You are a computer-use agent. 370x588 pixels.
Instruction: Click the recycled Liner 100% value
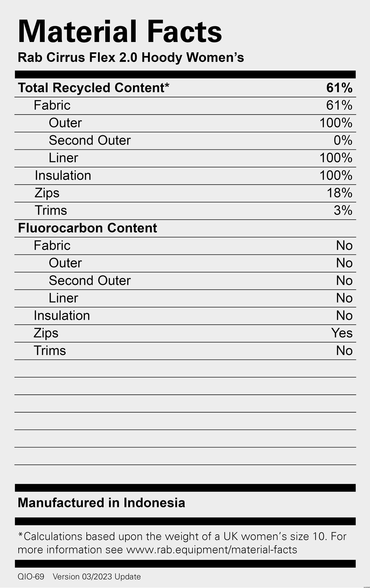[336, 158]
